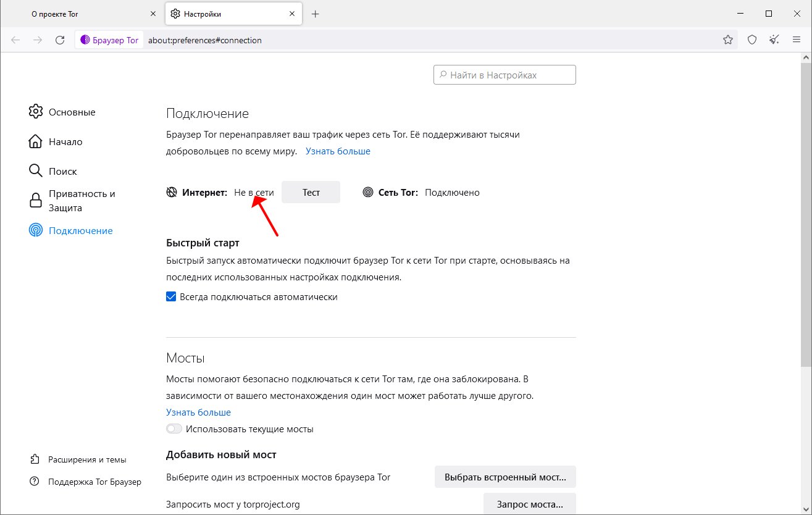
Task: Click the 'Тест' connection button
Action: (x=311, y=192)
